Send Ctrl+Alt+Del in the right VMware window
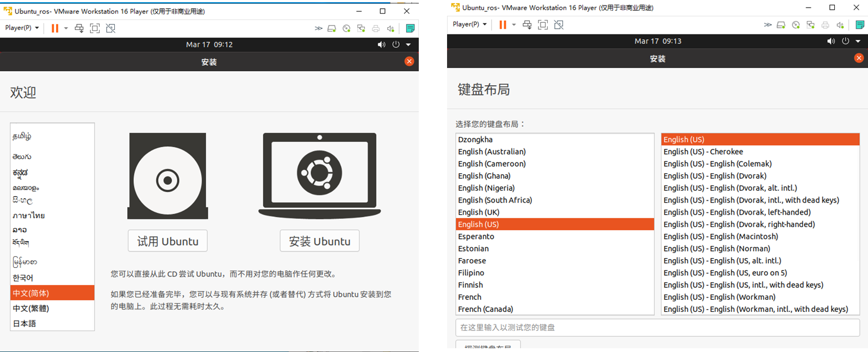 [x=527, y=24]
